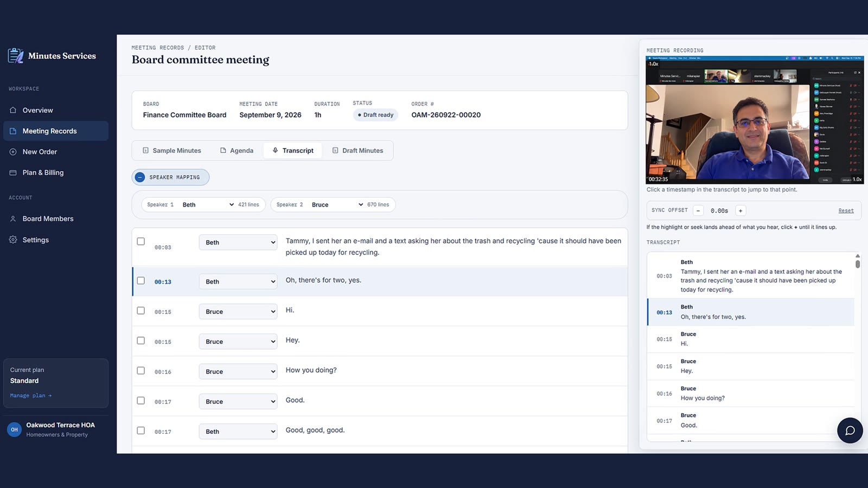Click the Manage plan link
868x488 pixels.
(x=31, y=396)
